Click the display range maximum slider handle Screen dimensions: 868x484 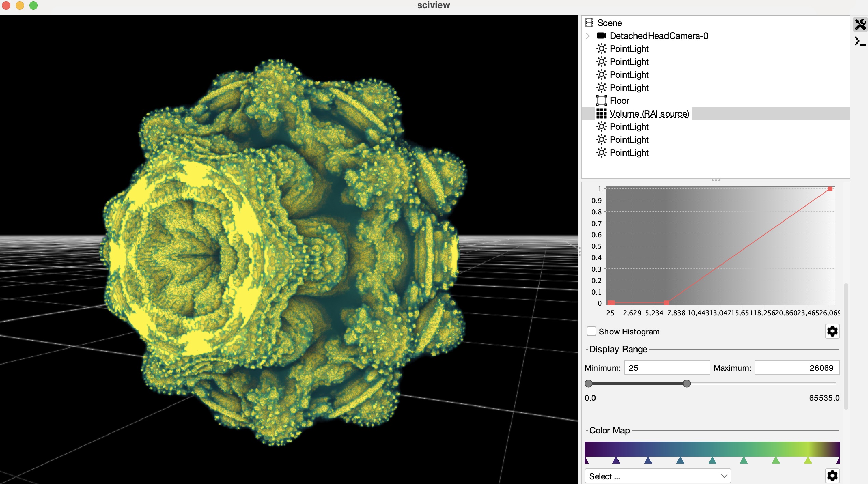(687, 383)
